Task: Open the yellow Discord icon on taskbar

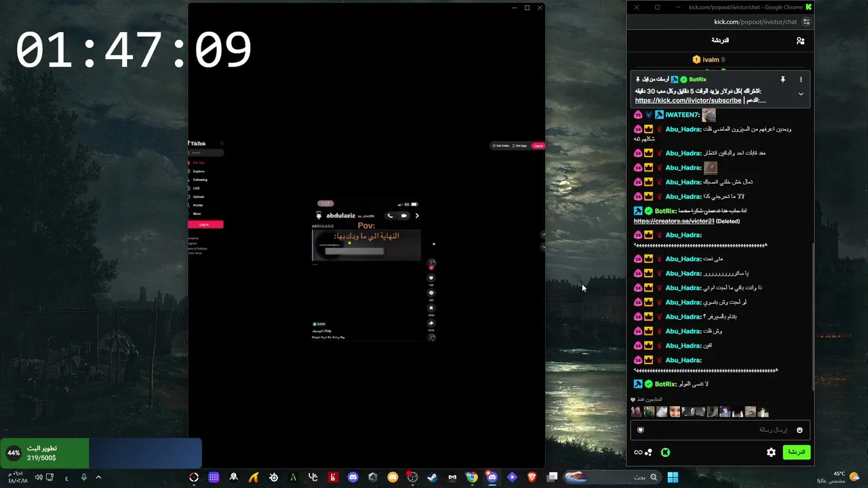Action: coord(393,477)
